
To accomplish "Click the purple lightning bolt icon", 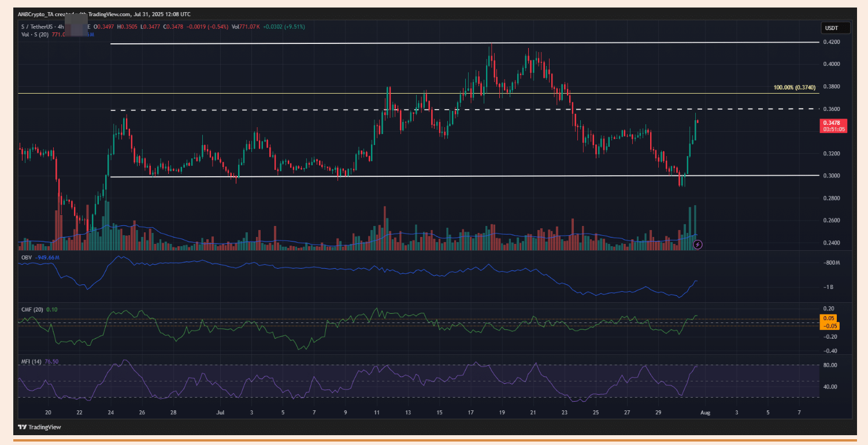I will coord(698,244).
